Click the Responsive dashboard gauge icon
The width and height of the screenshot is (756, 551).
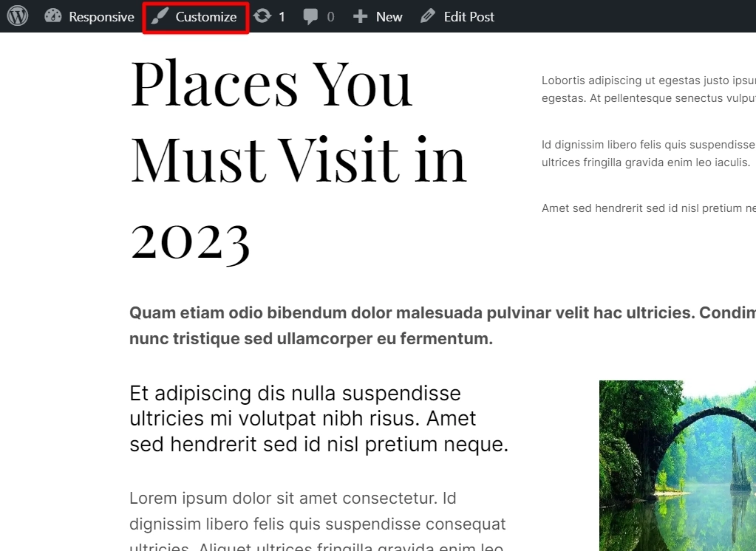52,16
